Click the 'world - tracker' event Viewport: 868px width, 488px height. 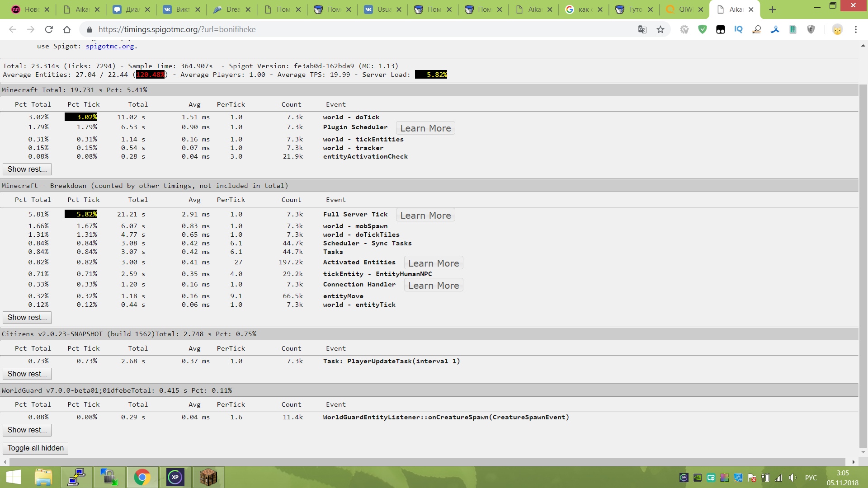point(354,148)
